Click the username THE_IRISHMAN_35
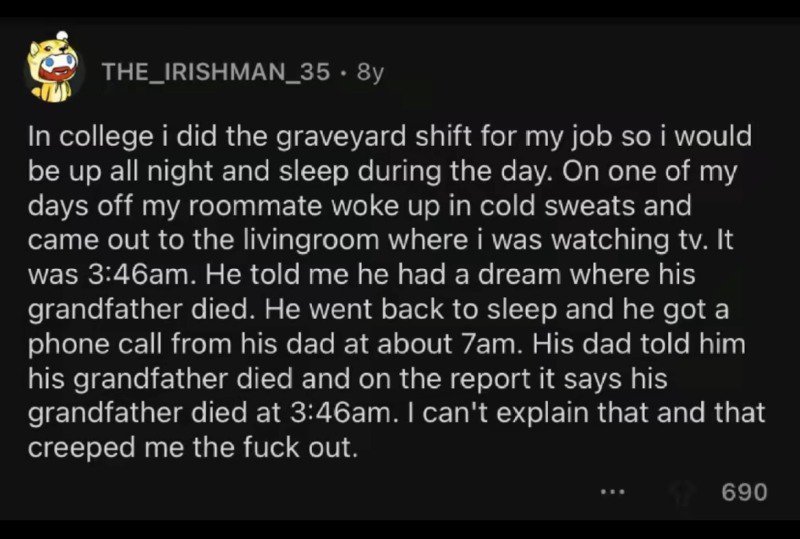 [x=215, y=72]
